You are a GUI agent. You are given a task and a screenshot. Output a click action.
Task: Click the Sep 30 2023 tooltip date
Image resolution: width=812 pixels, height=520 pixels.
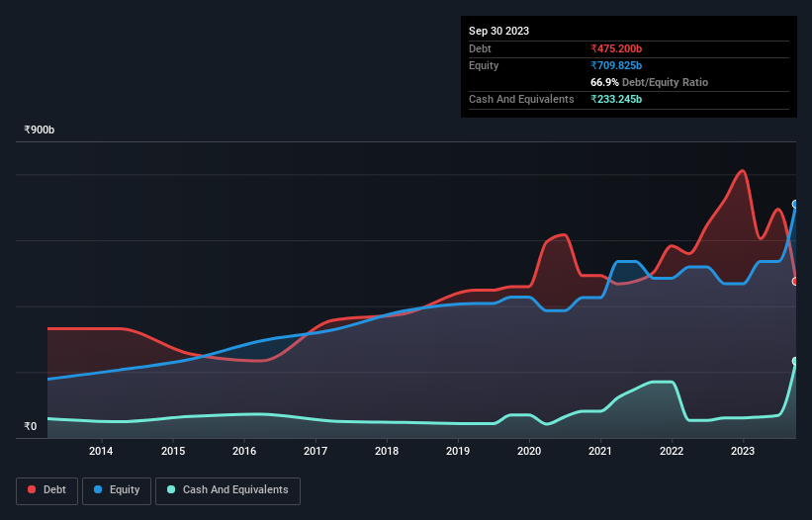point(498,31)
